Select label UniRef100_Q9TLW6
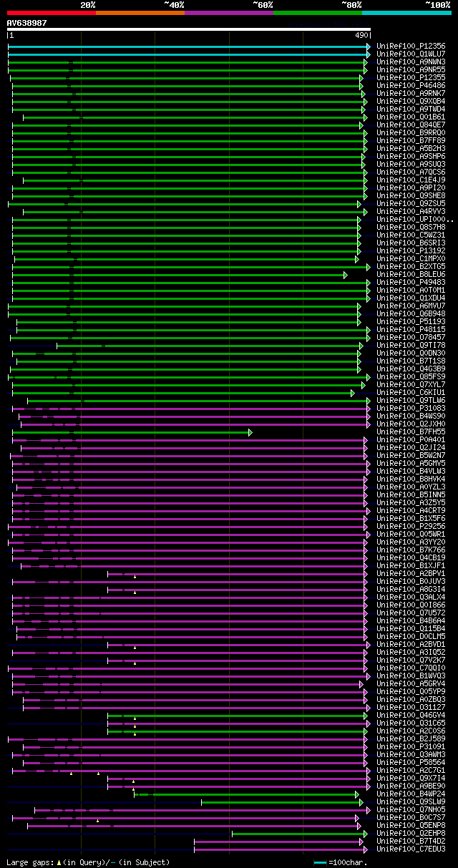Screen dimensions: 458x868 tap(411, 400)
